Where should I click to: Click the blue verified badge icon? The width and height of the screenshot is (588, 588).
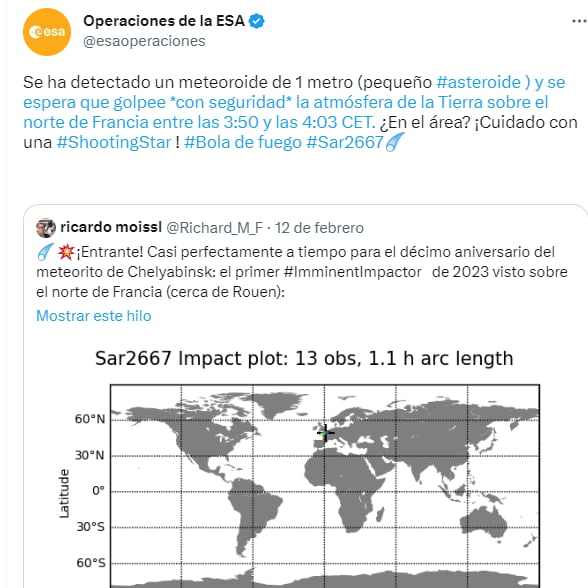coord(257,21)
